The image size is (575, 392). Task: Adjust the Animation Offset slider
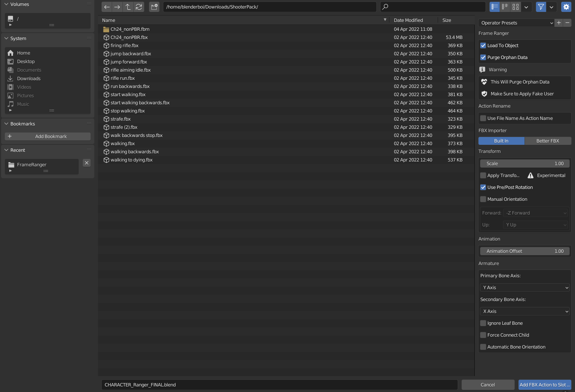coord(525,251)
